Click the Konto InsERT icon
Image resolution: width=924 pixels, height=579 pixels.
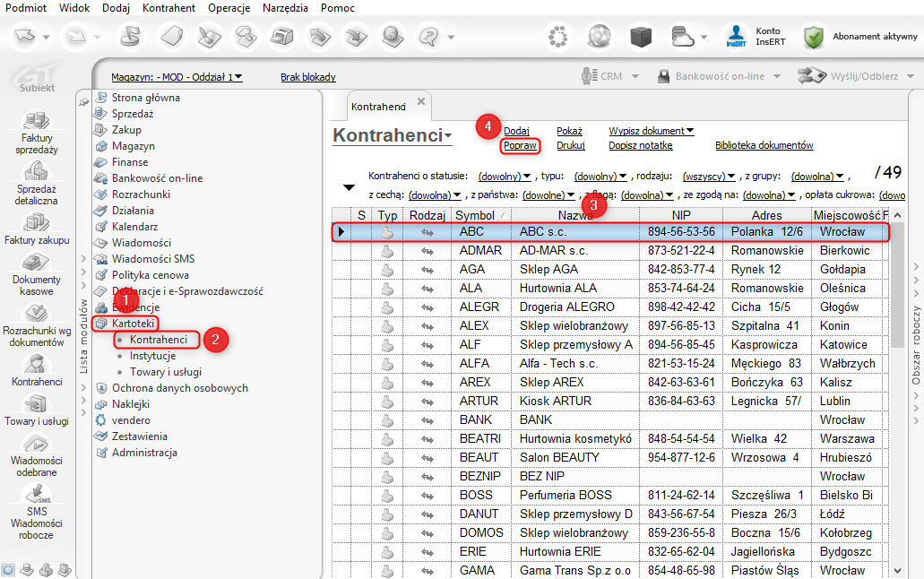pos(736,37)
